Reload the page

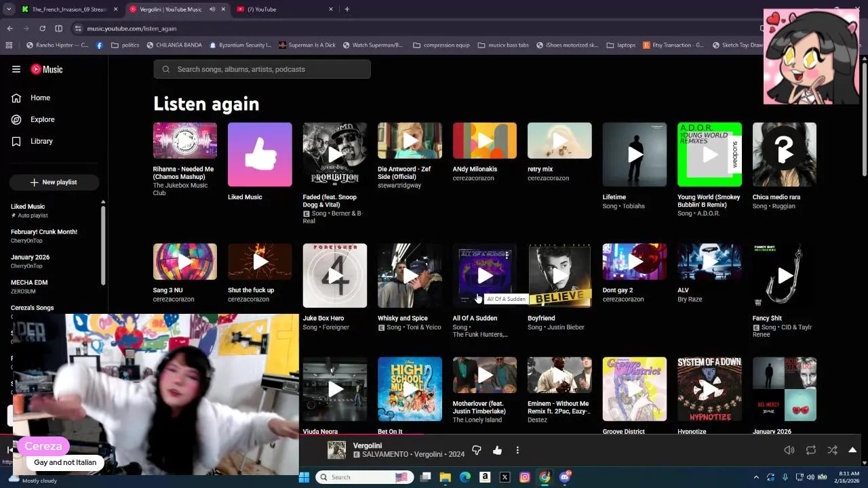(x=42, y=28)
